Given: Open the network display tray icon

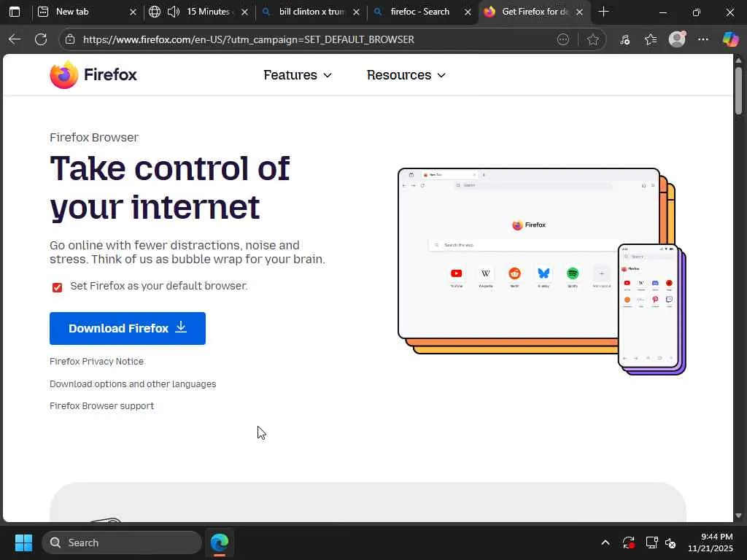Looking at the screenshot, I should [x=651, y=542].
